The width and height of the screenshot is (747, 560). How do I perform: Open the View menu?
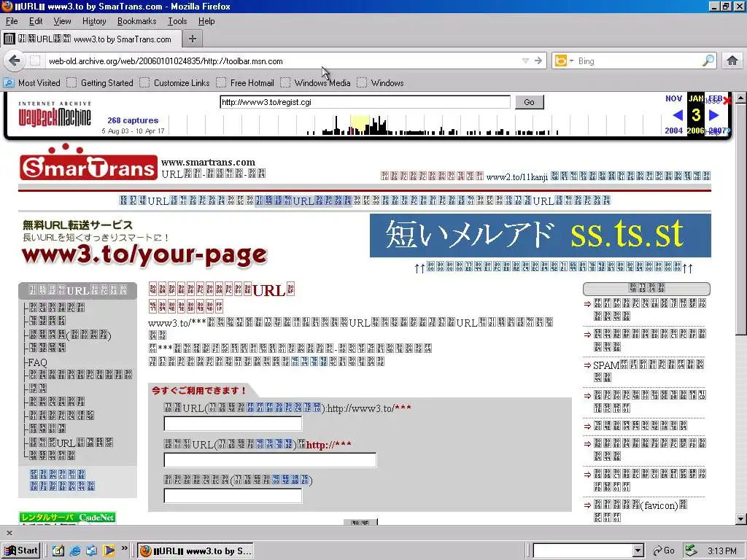coord(62,21)
